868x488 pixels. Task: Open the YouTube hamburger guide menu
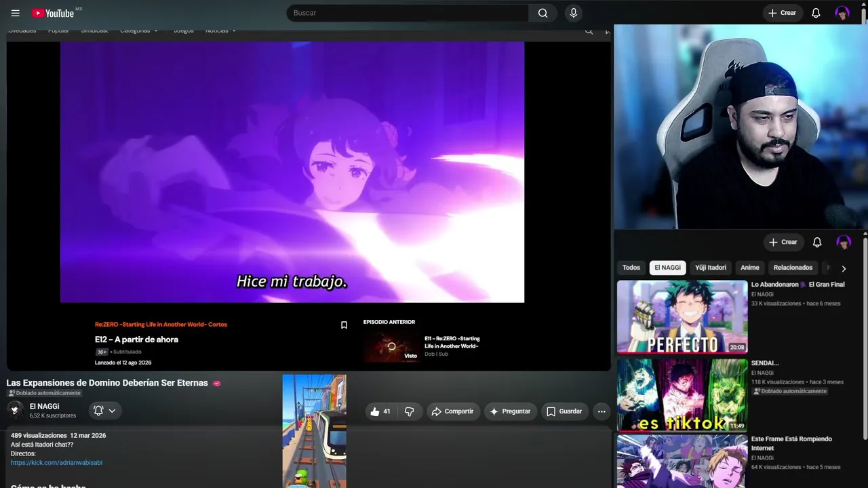(x=16, y=13)
